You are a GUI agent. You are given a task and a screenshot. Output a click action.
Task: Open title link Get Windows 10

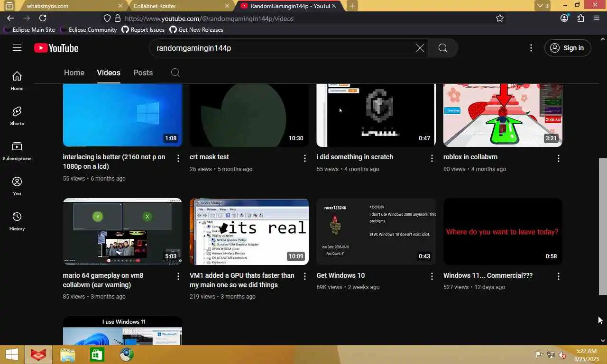pyautogui.click(x=340, y=275)
